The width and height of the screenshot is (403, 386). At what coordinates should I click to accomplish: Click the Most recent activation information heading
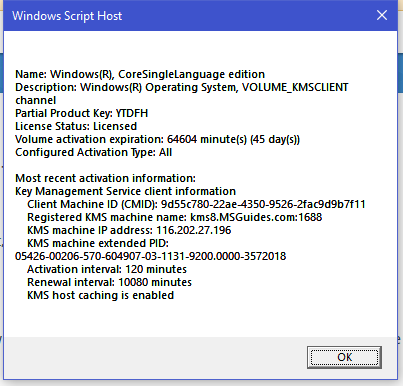pyautogui.click(x=105, y=178)
